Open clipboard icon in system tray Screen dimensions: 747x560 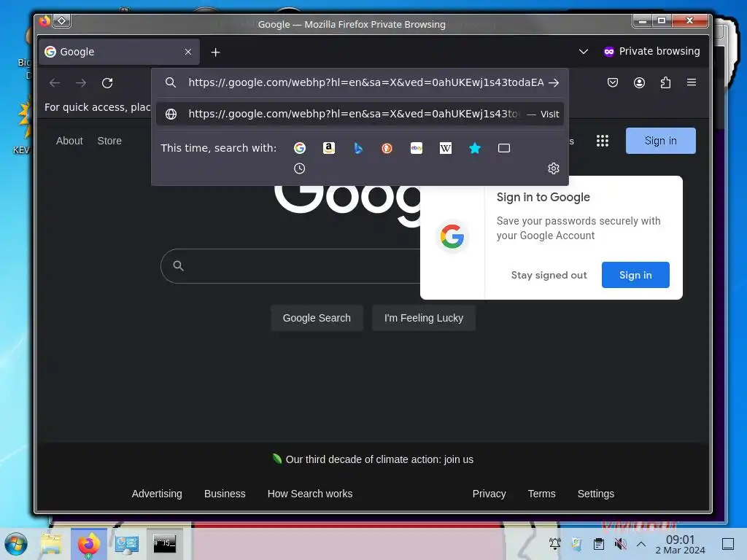(x=599, y=544)
